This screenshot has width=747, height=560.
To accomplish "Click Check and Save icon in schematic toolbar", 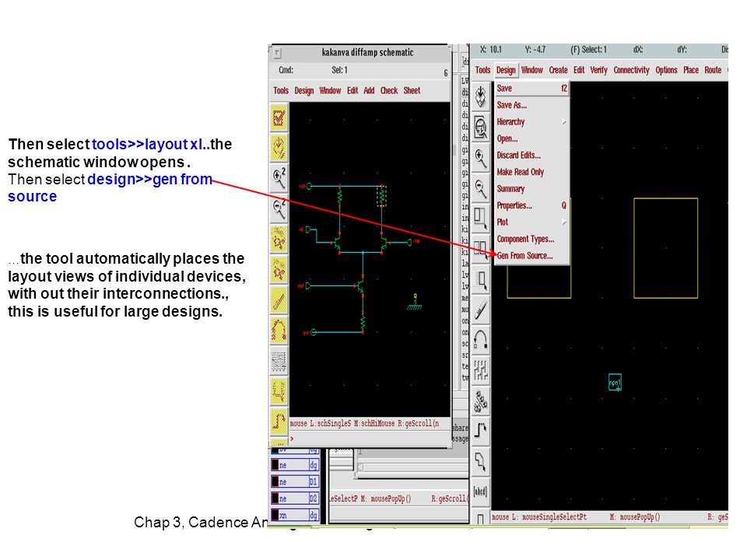I will tap(279, 117).
